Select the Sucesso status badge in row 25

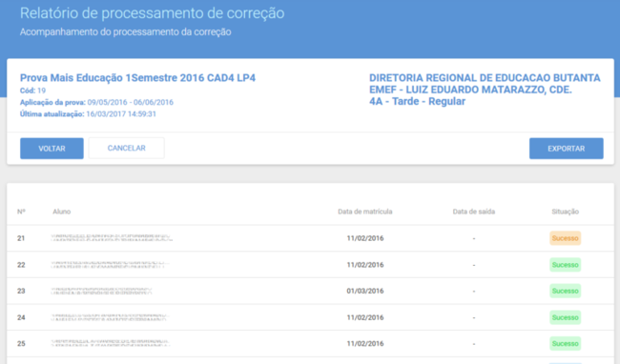pyautogui.click(x=565, y=343)
